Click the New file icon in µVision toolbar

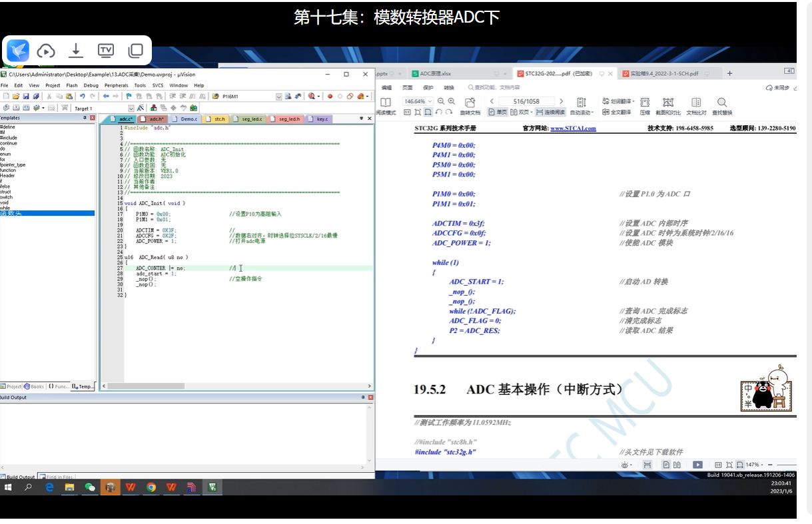(x=6, y=97)
